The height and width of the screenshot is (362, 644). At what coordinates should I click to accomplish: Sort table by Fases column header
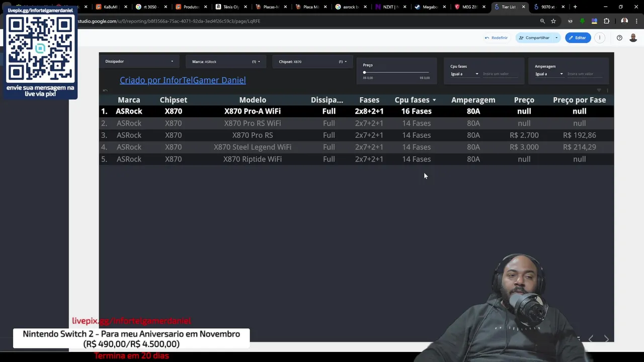pyautogui.click(x=369, y=100)
